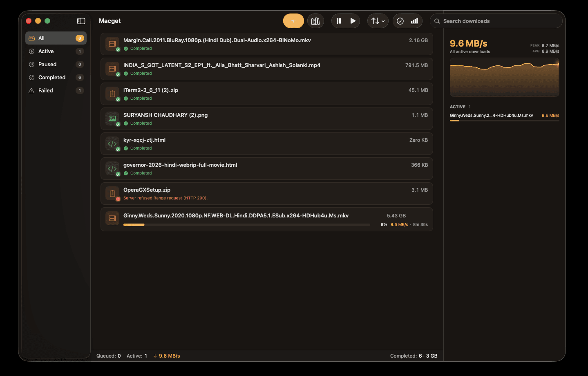This screenshot has height=376, width=588.
Task: Click the zip archive icon for iTerm2
Action: pyautogui.click(x=112, y=94)
